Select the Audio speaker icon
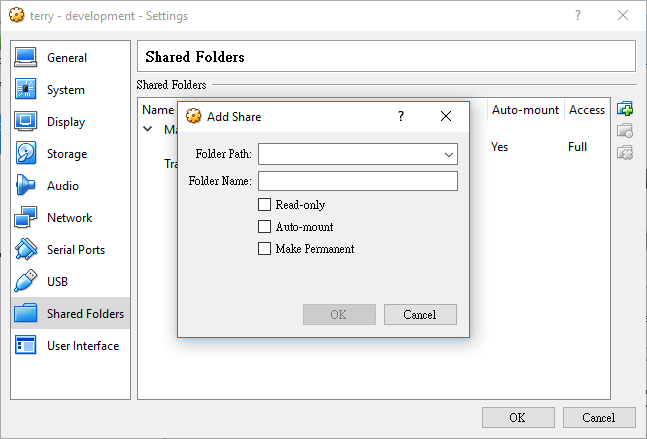The height and width of the screenshot is (439, 647). point(25,185)
